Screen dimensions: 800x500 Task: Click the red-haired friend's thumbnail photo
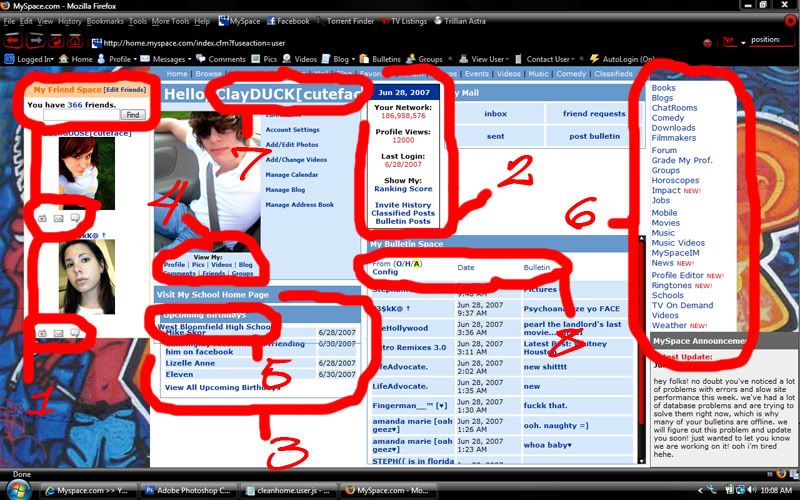click(87, 173)
